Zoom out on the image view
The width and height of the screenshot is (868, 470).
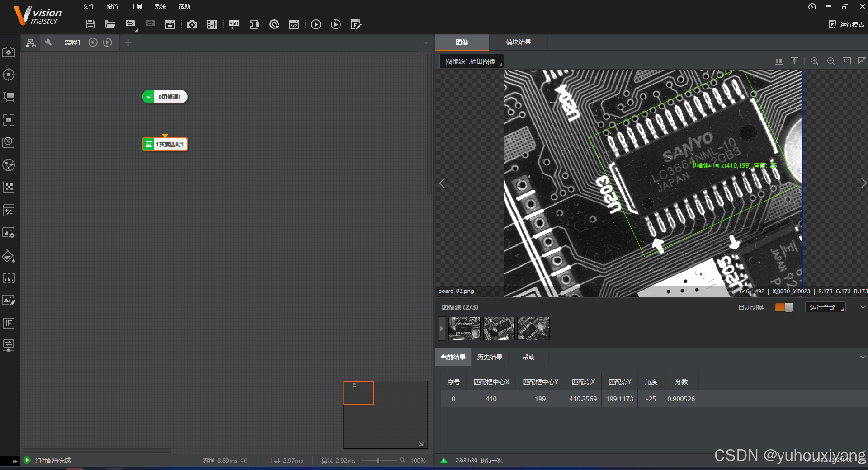click(x=831, y=61)
